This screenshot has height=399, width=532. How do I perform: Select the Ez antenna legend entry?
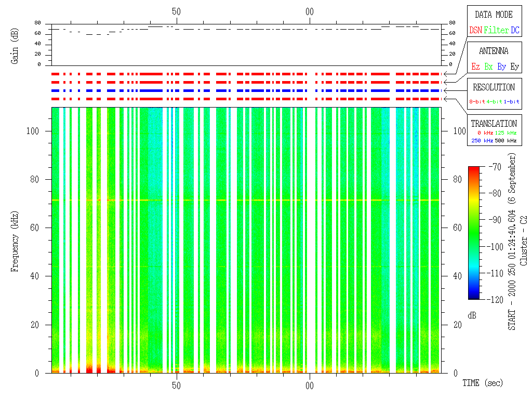(x=475, y=67)
